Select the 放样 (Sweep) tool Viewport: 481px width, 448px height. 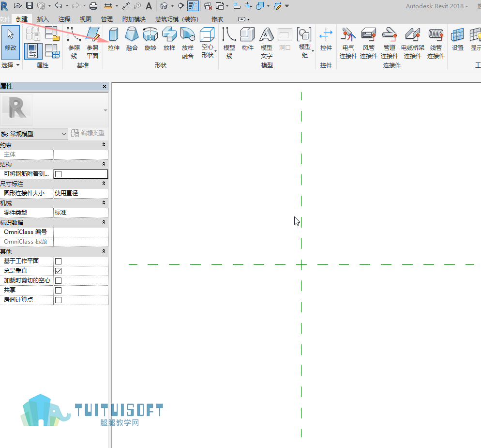pos(169,39)
